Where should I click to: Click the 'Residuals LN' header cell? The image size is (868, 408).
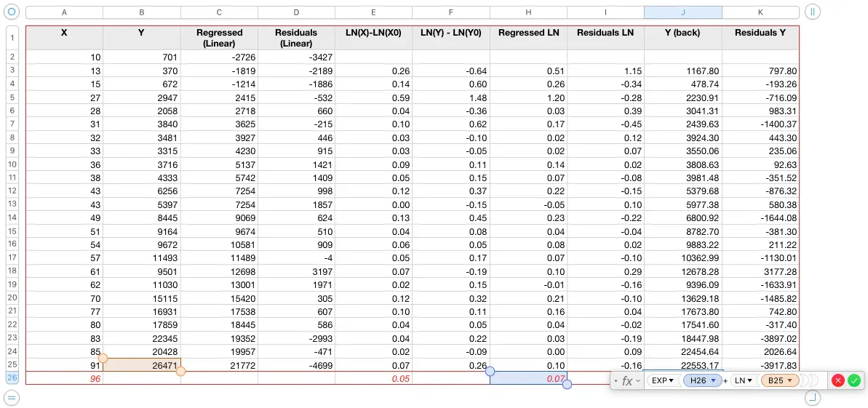[x=605, y=39]
